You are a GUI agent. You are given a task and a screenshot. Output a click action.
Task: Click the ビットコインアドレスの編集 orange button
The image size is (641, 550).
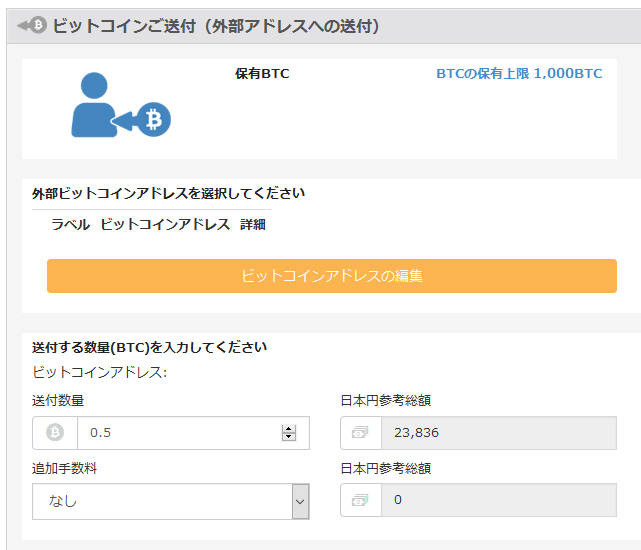click(332, 276)
